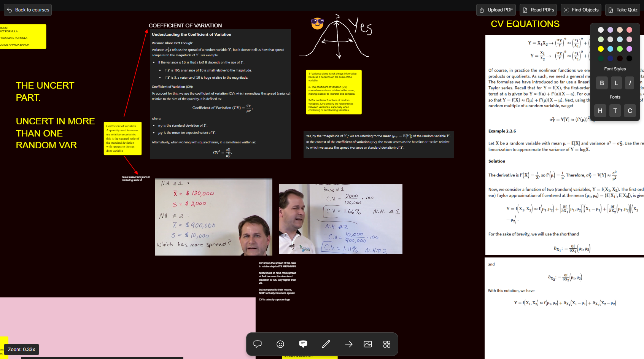Select the H font under Fonts

coord(600,111)
